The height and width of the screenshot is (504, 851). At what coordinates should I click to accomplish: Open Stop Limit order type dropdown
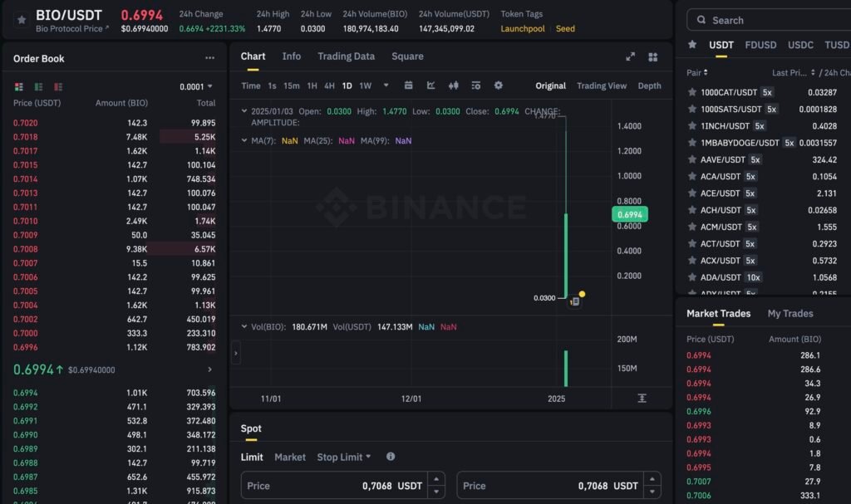point(344,457)
